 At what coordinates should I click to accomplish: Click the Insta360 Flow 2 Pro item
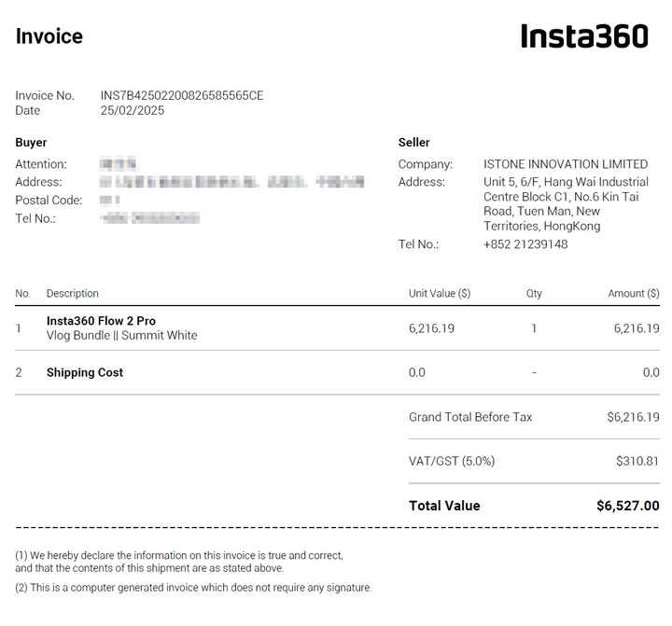pos(101,321)
